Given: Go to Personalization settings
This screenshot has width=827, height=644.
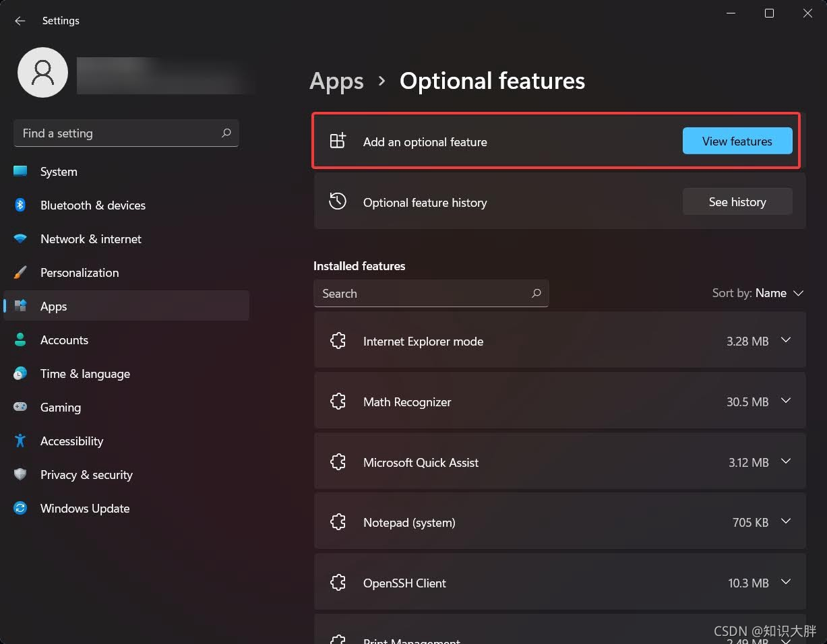Looking at the screenshot, I should 126,272.
